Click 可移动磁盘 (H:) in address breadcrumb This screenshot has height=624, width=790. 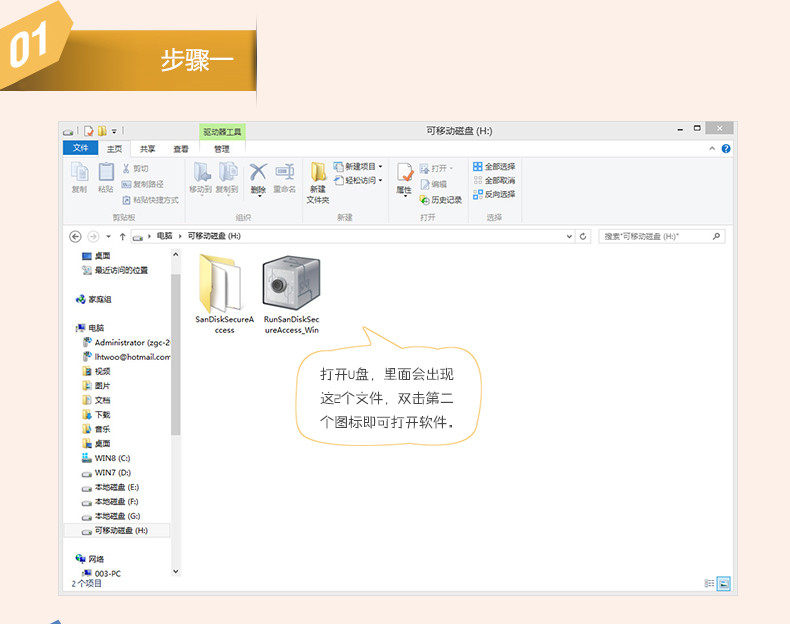tap(214, 236)
